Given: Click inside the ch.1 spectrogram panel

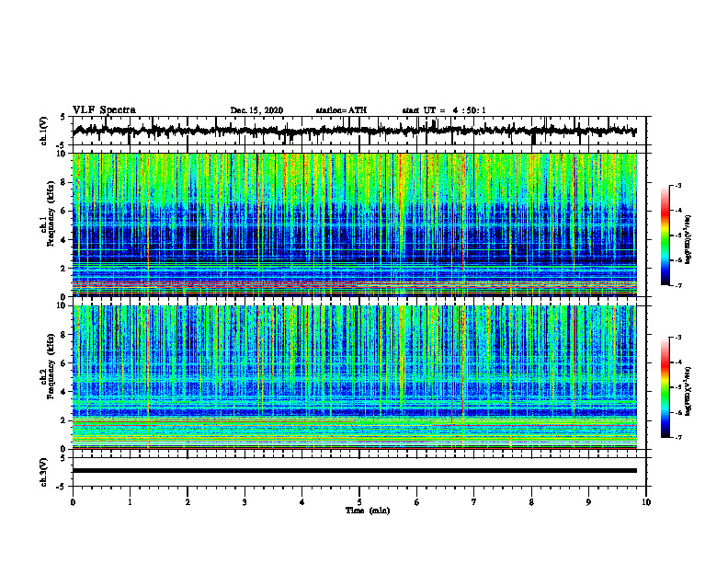Looking at the screenshot, I should pyautogui.click(x=354, y=224).
